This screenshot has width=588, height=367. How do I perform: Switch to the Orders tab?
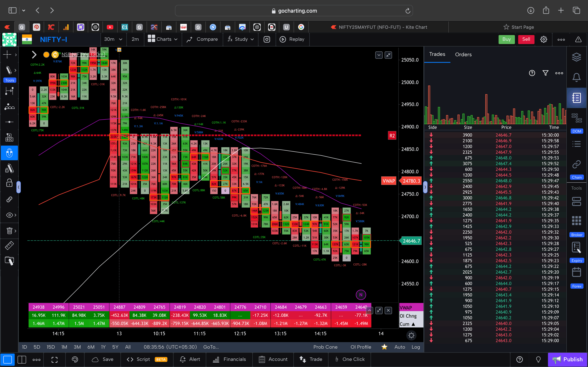[463, 54]
